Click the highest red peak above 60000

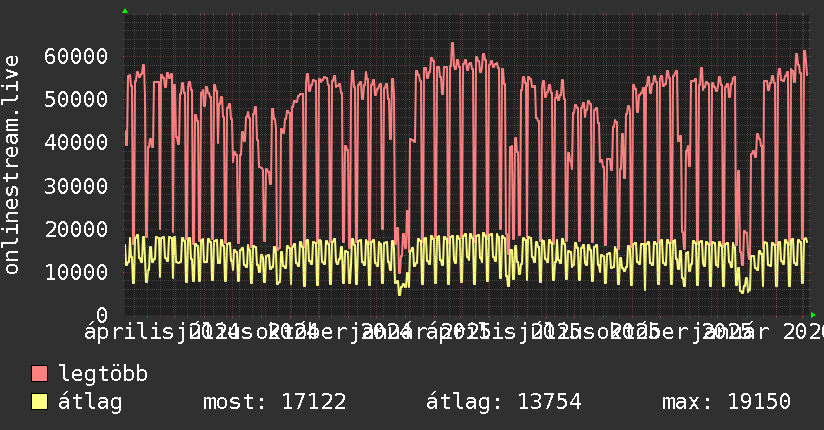(x=452, y=45)
